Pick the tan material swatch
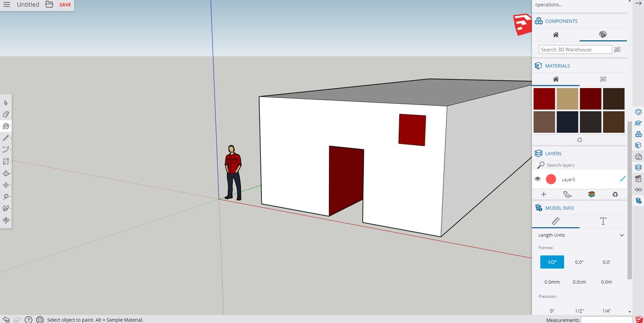 coord(567,99)
